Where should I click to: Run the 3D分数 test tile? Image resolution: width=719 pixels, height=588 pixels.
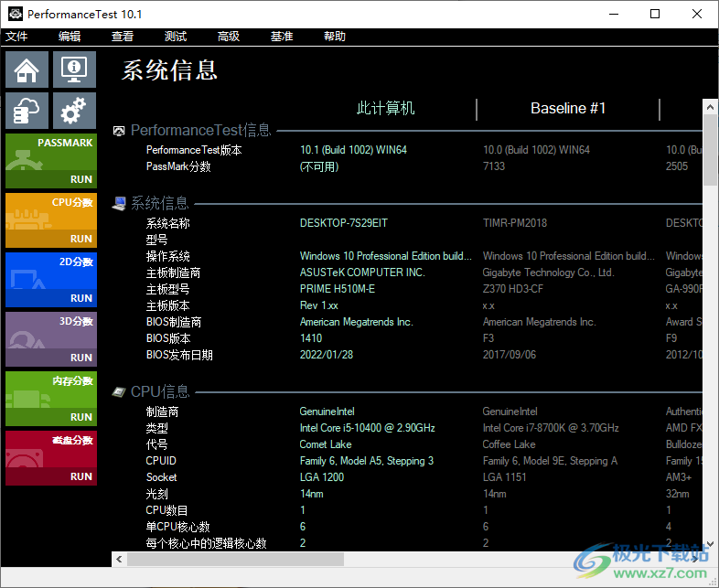(51, 339)
